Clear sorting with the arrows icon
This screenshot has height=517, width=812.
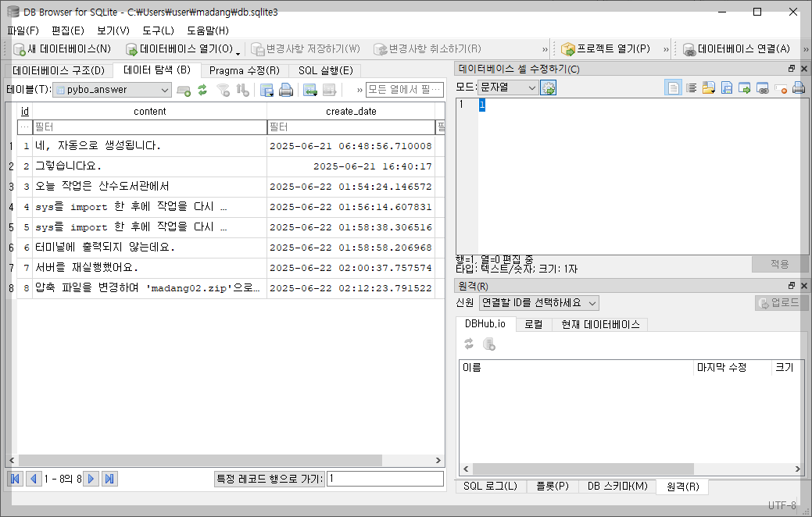242,90
